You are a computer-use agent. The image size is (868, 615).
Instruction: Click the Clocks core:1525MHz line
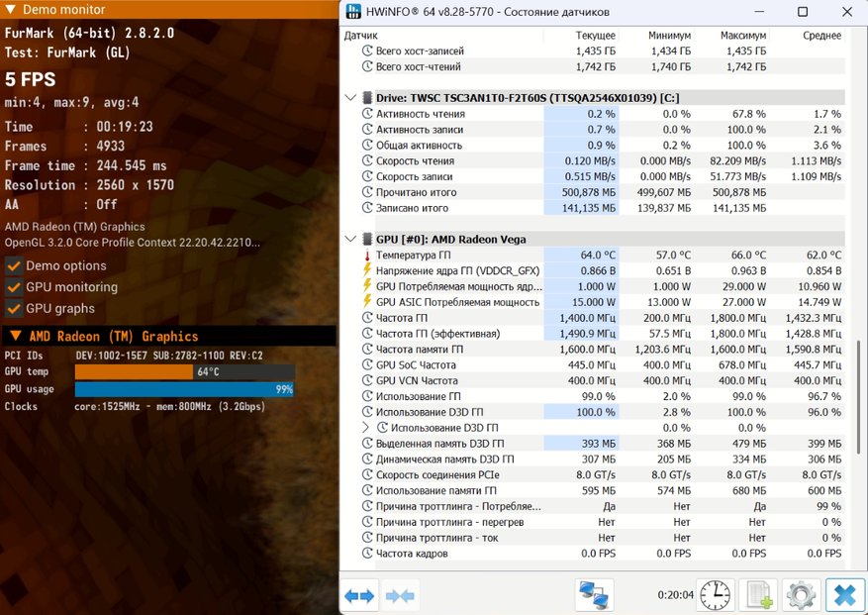coord(135,407)
